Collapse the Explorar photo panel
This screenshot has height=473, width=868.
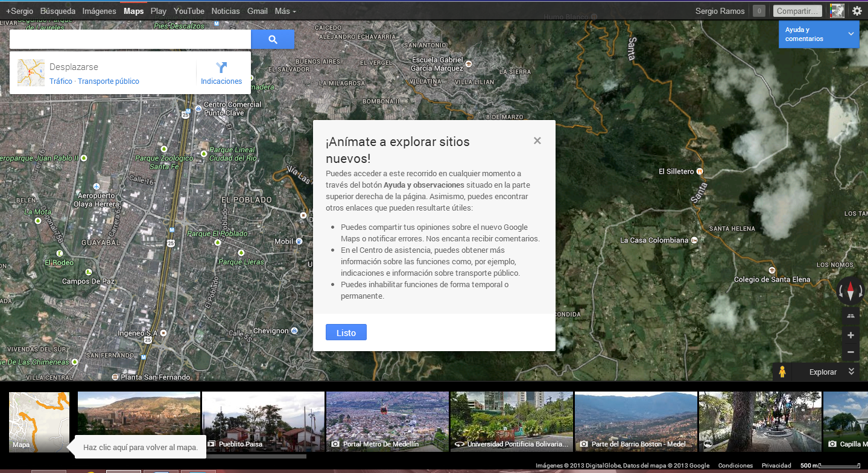pos(851,372)
